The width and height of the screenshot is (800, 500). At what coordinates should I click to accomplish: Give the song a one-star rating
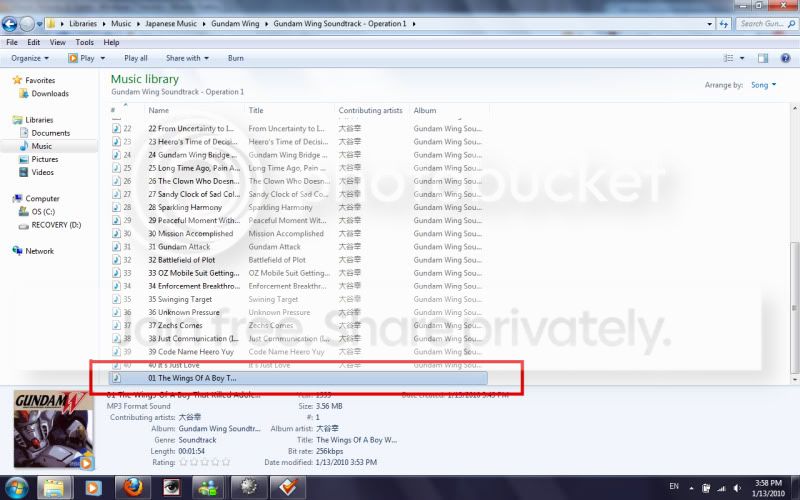pyautogui.click(x=183, y=462)
